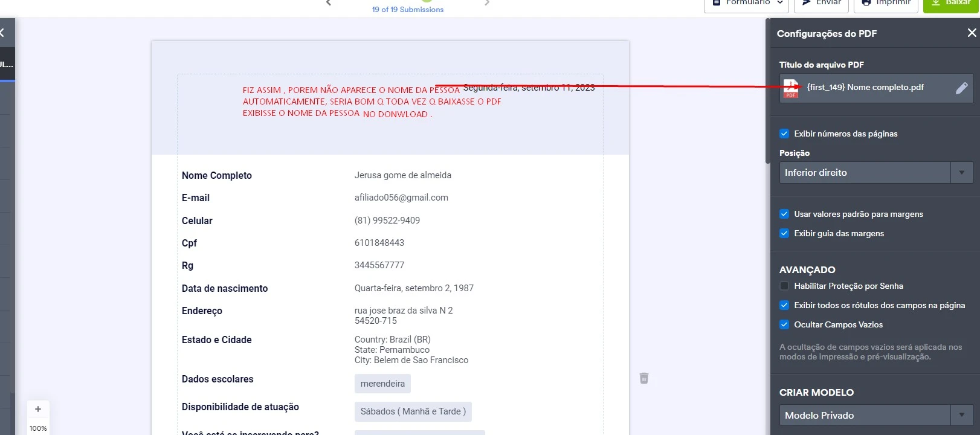The height and width of the screenshot is (435, 980).
Task: Click the Cpf value 6101848443
Action: click(x=379, y=243)
